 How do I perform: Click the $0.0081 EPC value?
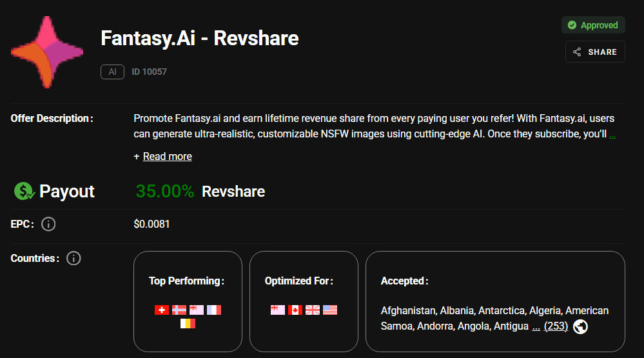[151, 224]
